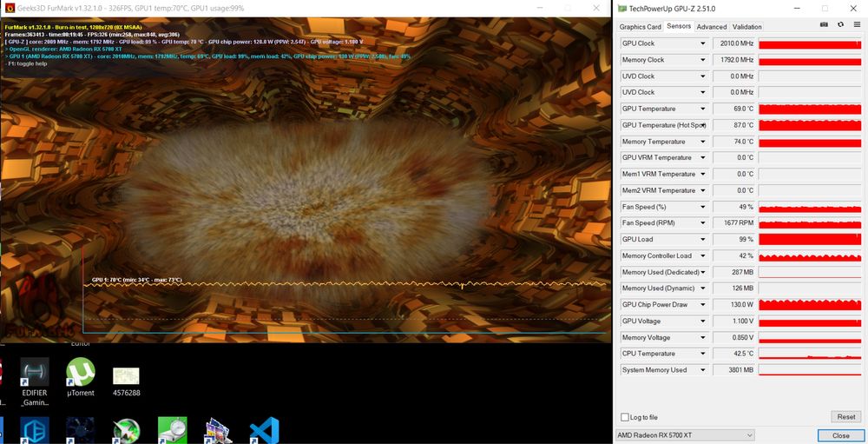Open the green jet plane shortcut
Screen dimensions: 868x444
[x=126, y=431]
